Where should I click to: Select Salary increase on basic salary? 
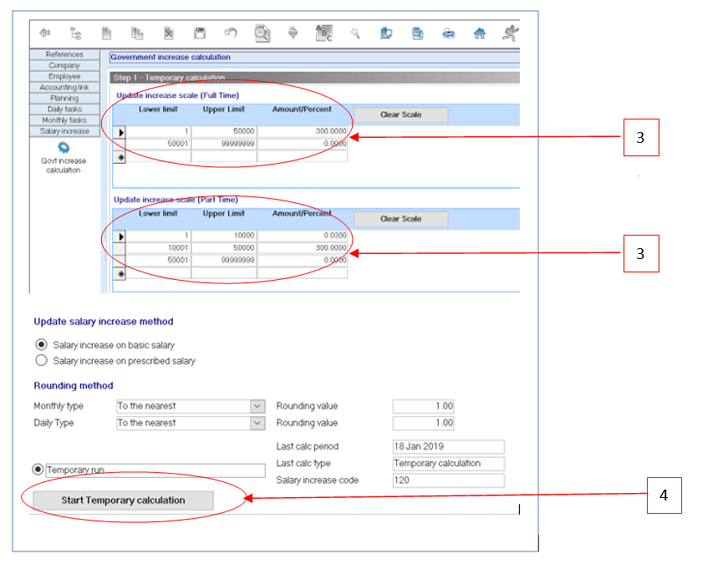coord(40,344)
